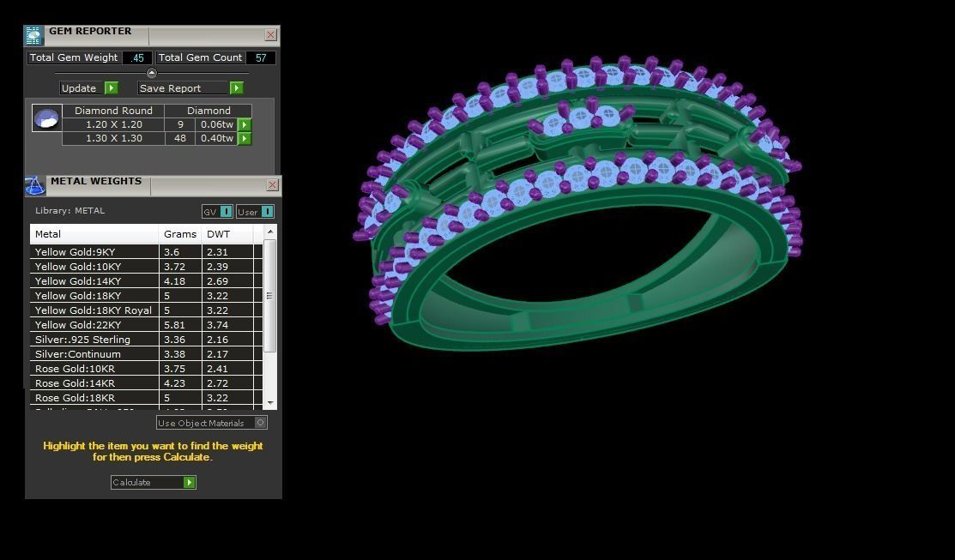Select the Silver:.925 Sterling row
Viewport: 955px width, 560px height.
pyautogui.click(x=146, y=340)
